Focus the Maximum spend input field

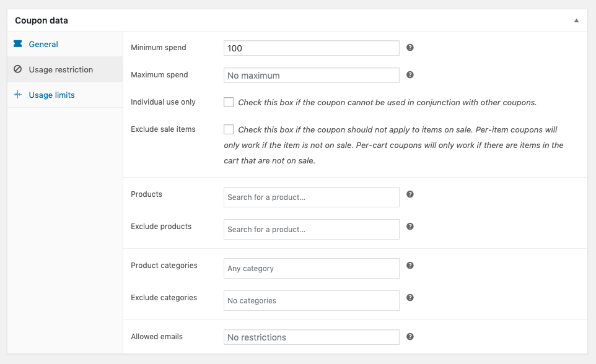point(311,76)
